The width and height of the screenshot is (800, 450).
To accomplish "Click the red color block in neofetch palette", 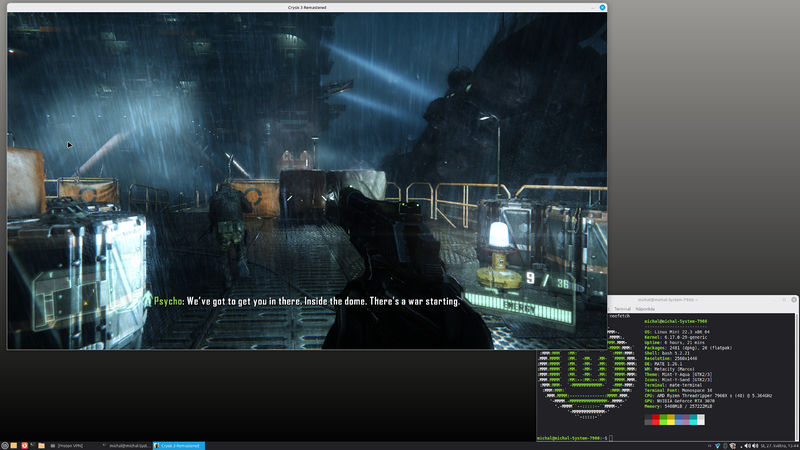I will [x=656, y=419].
